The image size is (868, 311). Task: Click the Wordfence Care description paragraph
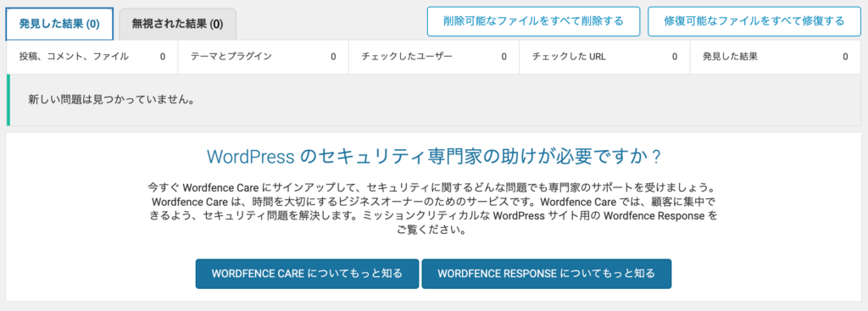pos(433,208)
